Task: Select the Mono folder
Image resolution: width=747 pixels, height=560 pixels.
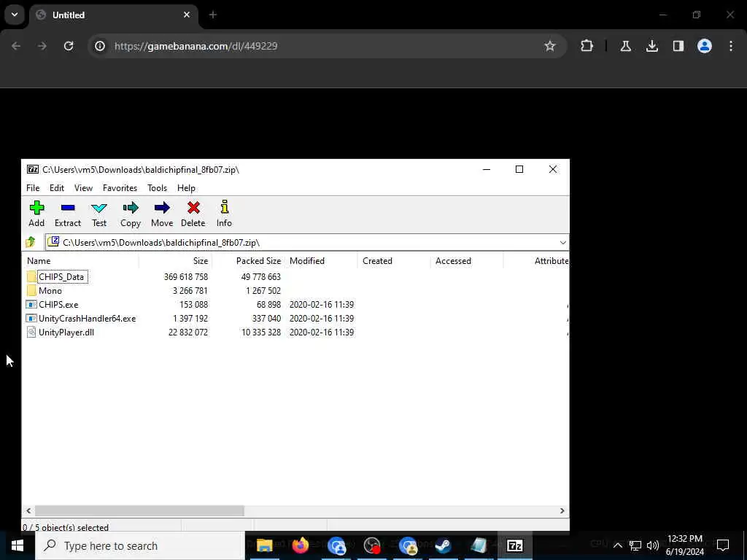Action: (50, 290)
